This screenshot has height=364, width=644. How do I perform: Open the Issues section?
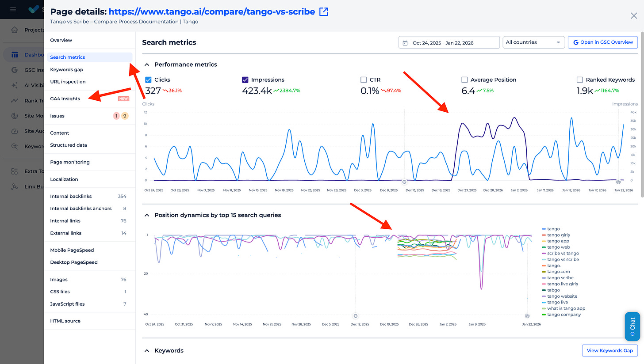pos(58,116)
